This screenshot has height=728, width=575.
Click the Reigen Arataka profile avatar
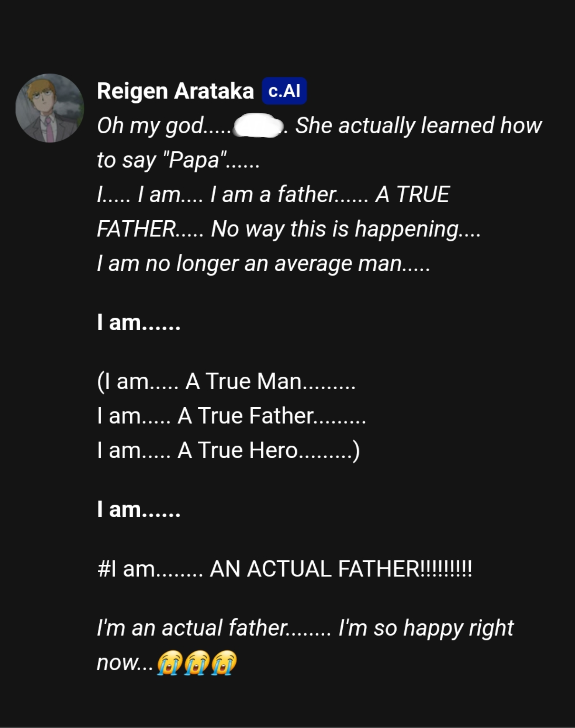(50, 108)
